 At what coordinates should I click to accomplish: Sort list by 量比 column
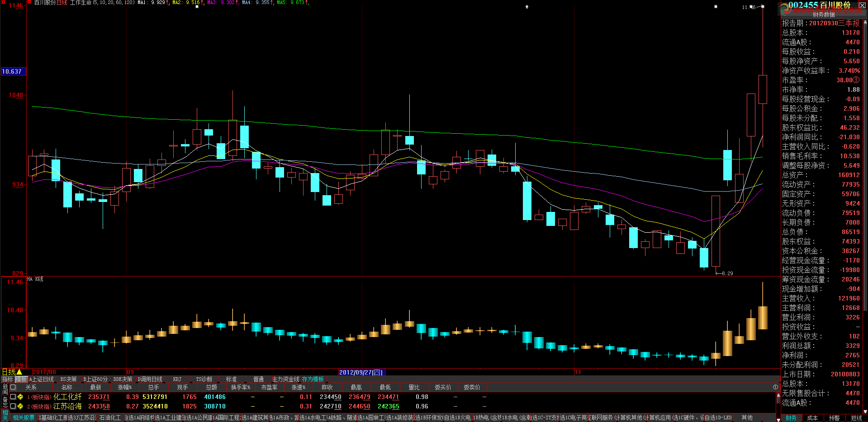pyautogui.click(x=414, y=387)
